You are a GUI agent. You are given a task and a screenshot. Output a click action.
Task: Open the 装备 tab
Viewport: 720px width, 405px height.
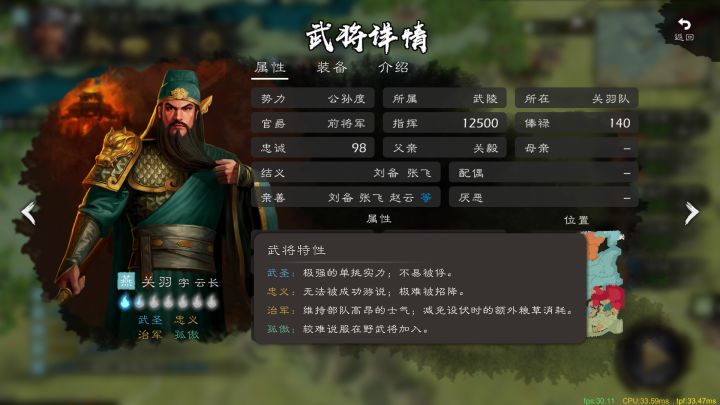332,68
